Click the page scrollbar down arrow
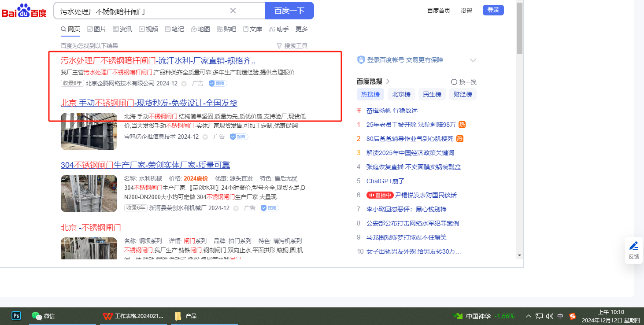 coord(520,255)
